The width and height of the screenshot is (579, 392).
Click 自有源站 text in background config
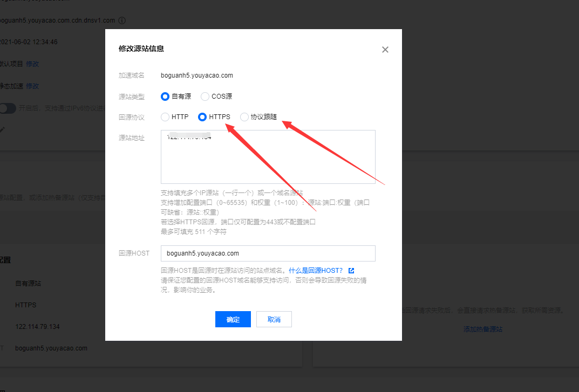tap(28, 284)
